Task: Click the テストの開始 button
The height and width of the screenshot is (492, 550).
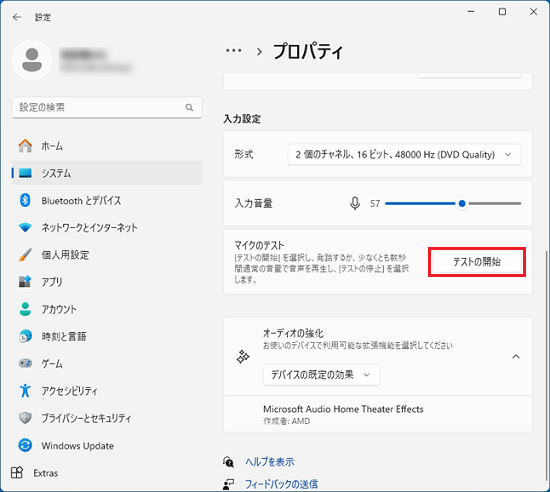Action: [477, 262]
